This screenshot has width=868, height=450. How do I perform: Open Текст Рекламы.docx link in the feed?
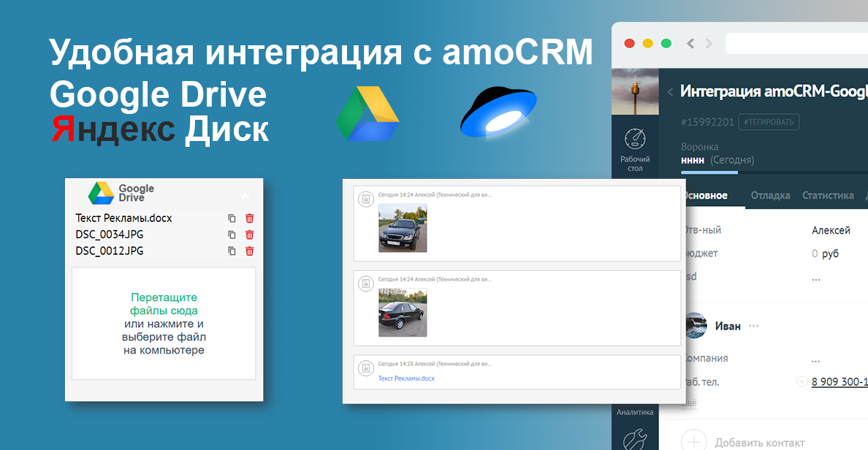[406, 378]
